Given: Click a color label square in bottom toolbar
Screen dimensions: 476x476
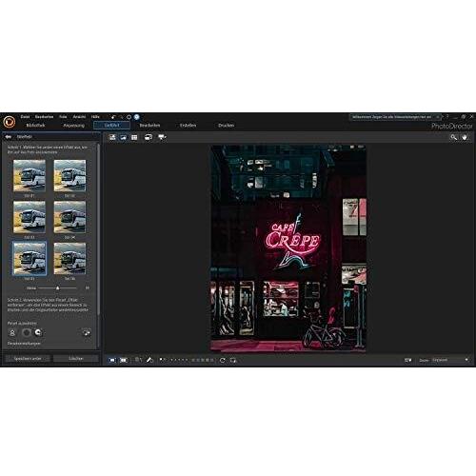Looking at the screenshot, I should click(x=203, y=360).
